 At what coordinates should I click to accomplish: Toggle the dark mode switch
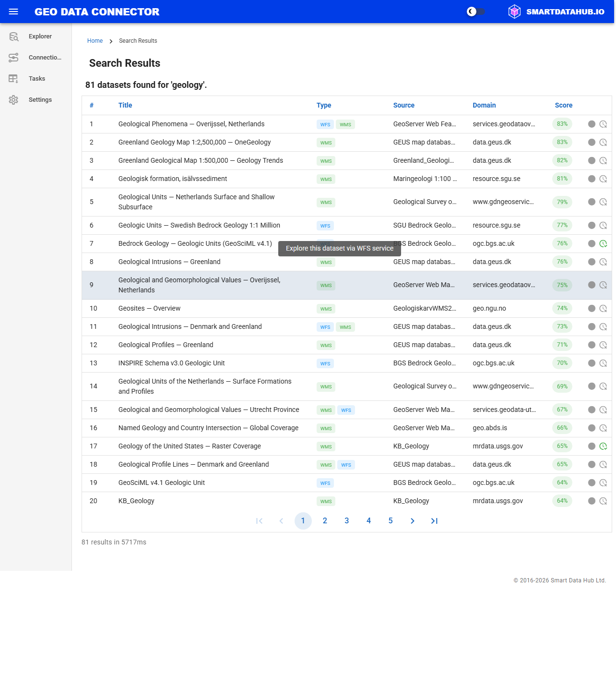(476, 12)
